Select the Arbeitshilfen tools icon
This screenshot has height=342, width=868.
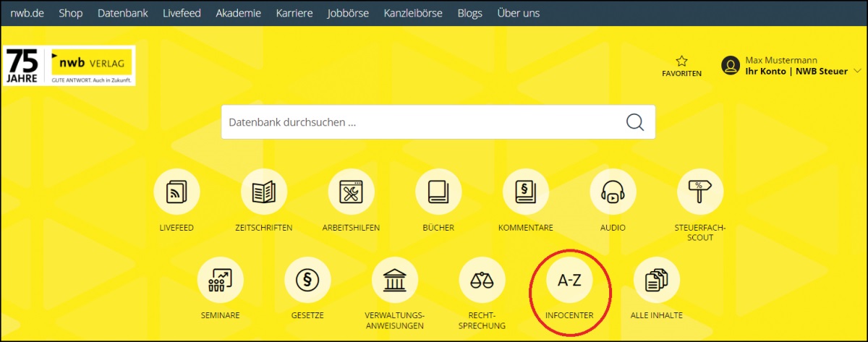[x=351, y=192]
